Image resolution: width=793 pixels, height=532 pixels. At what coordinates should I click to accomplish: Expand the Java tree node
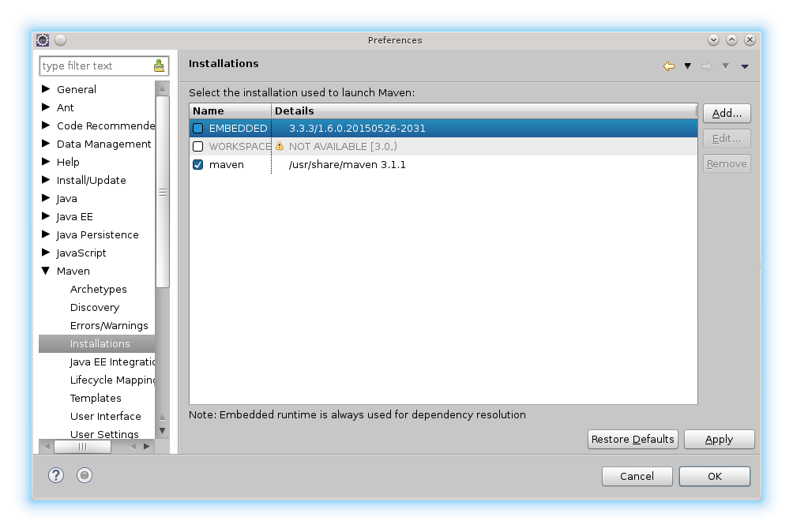pyautogui.click(x=46, y=198)
